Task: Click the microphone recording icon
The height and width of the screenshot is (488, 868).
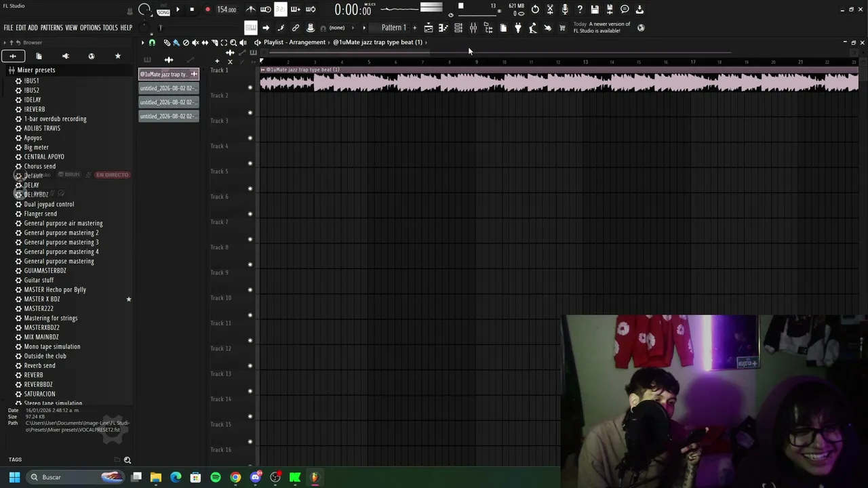Action: coord(565,9)
